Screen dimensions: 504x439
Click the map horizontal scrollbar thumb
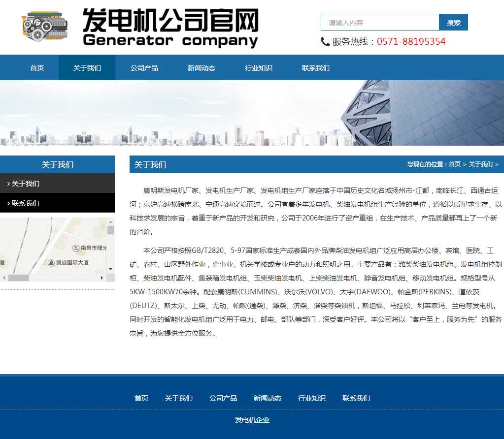coord(19,278)
